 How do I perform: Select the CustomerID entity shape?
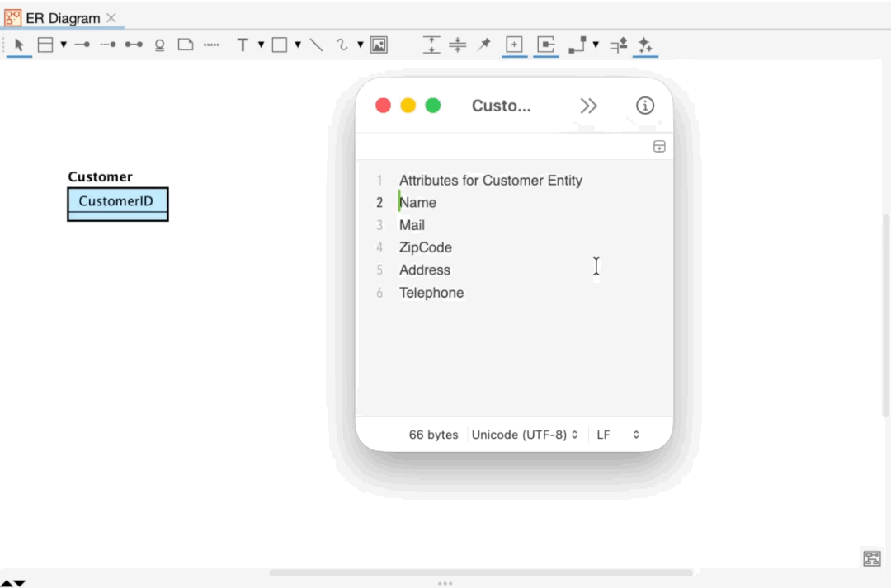(x=117, y=201)
